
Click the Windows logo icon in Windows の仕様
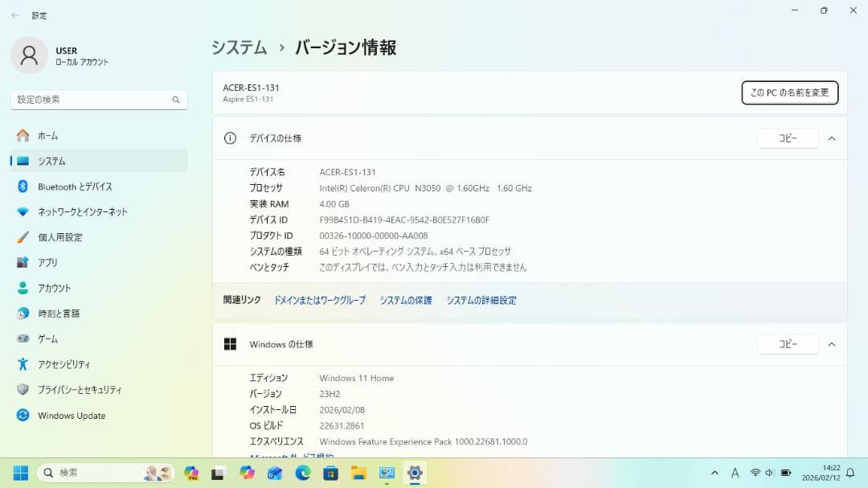pos(230,344)
